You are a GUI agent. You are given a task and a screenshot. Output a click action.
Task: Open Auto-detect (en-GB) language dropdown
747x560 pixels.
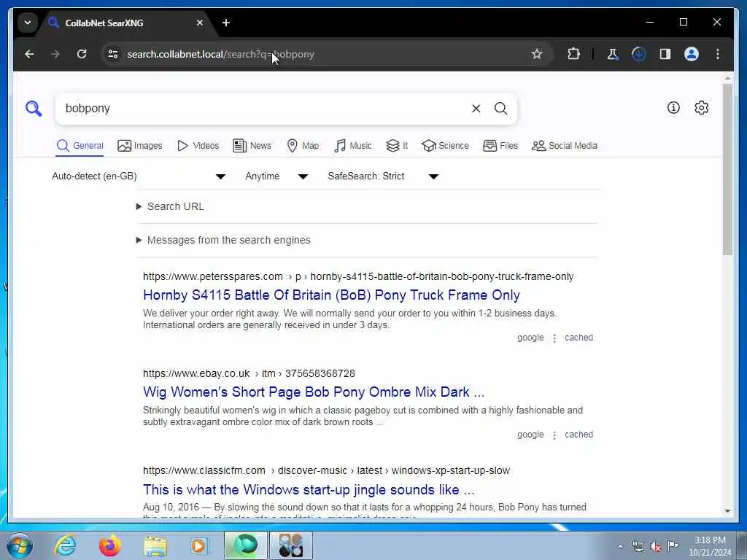(139, 176)
